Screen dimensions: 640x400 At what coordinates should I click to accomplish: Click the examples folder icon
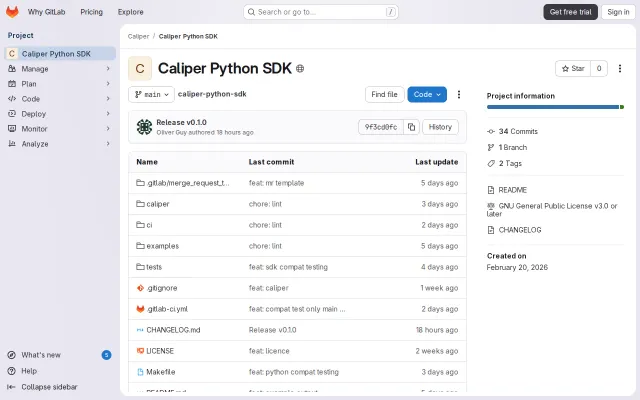[140, 246]
